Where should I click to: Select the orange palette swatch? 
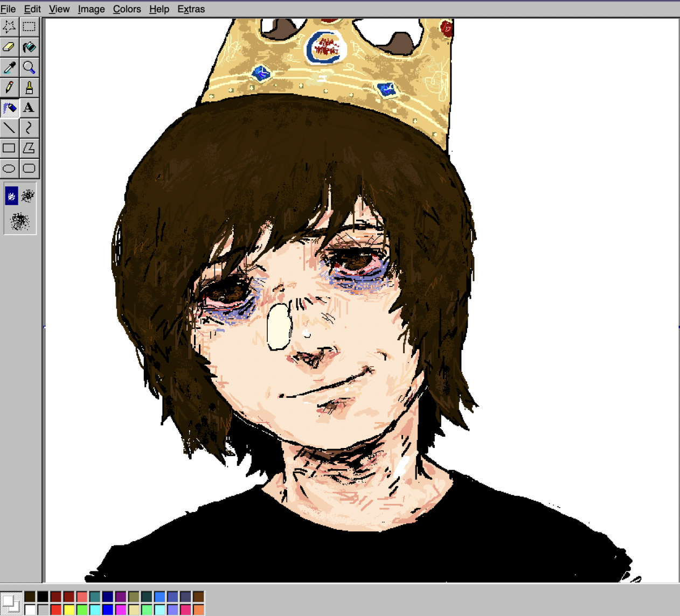[x=198, y=610]
